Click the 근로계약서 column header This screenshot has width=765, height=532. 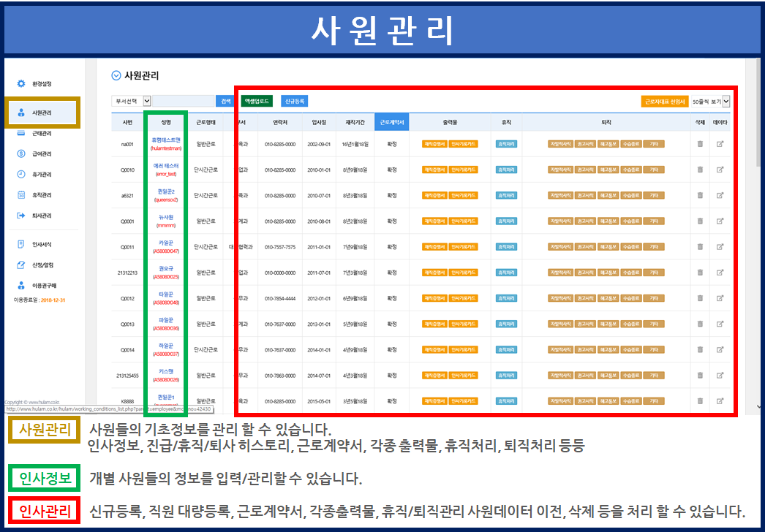391,123
